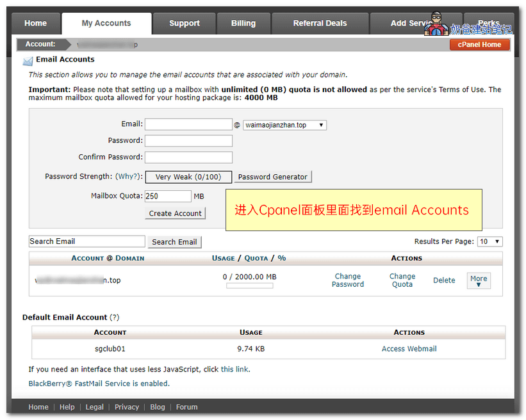Viewport: 526px width, 420px height.
Task: Click inside the Mailbox Quota input field
Action: (168, 197)
